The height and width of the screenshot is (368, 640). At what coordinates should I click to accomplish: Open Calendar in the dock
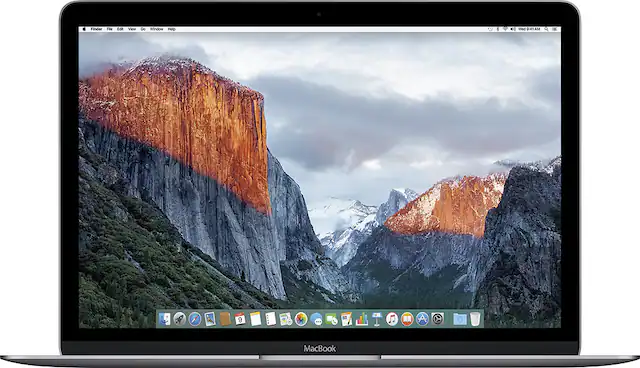tap(240, 319)
